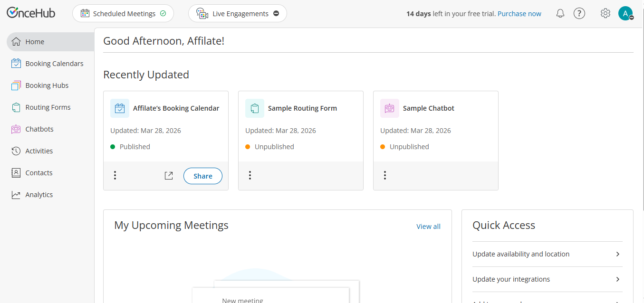Open more options on Sample Routing Form card

pyautogui.click(x=250, y=175)
